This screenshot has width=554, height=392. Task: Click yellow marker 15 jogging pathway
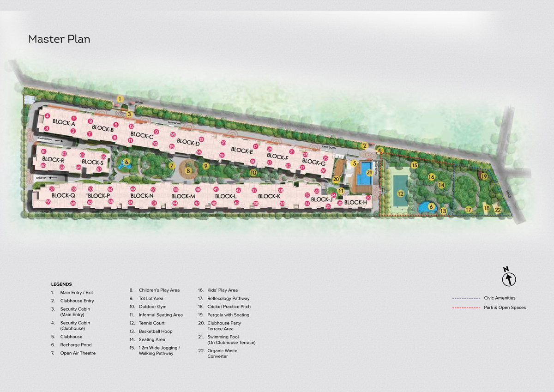pyautogui.click(x=415, y=165)
